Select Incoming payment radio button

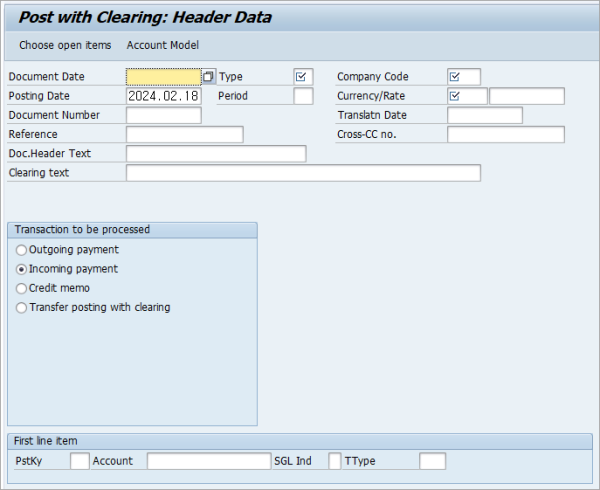coord(21,269)
